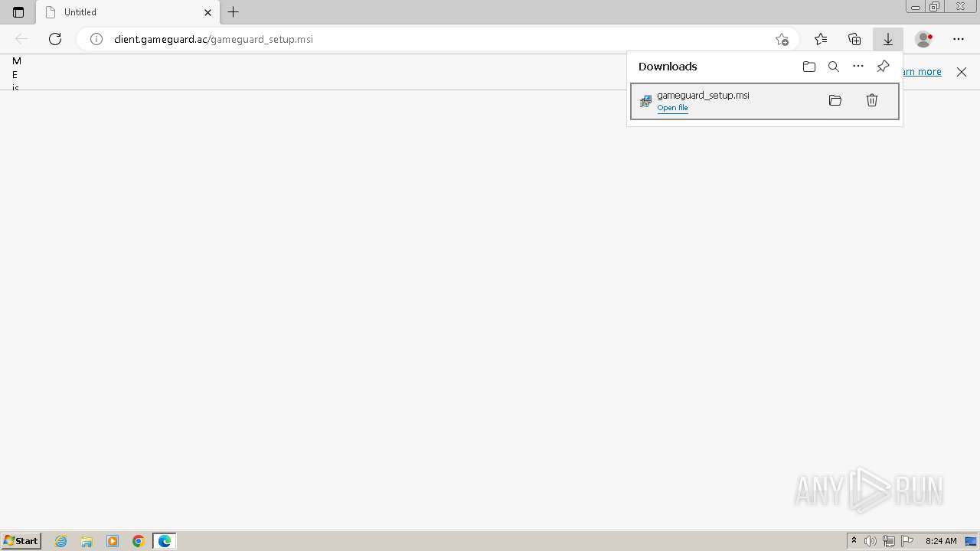Open the Favorites list

[x=821, y=39]
